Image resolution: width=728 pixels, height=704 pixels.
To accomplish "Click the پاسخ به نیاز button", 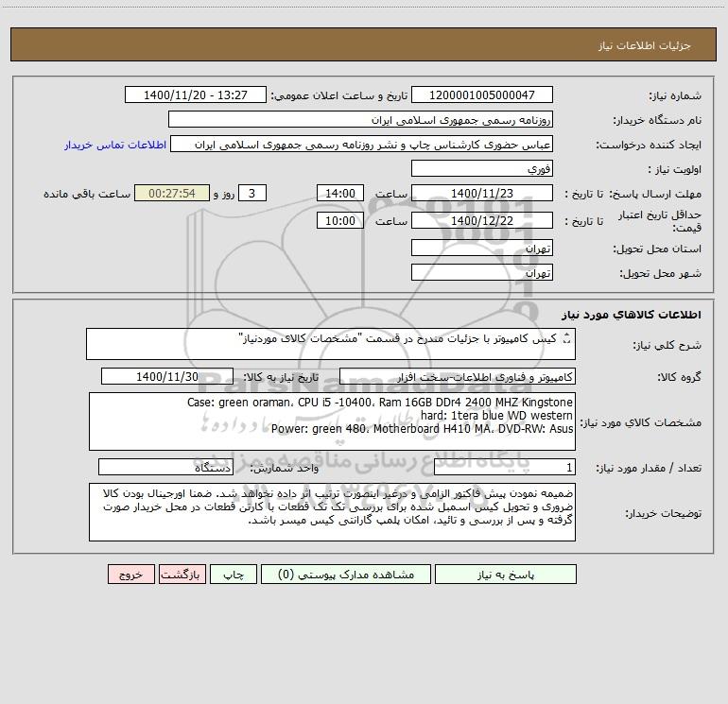I will coord(506,575).
